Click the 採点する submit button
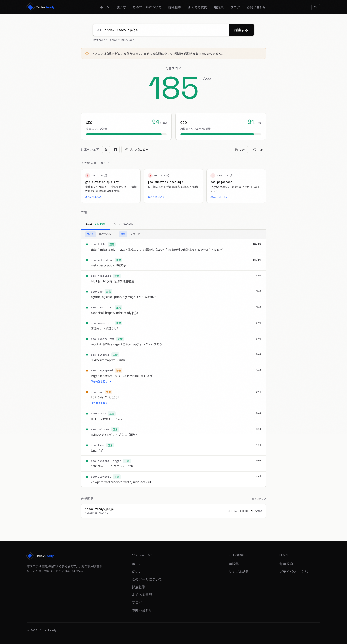Screen dimensions: 347x644 pyautogui.click(x=241, y=30)
